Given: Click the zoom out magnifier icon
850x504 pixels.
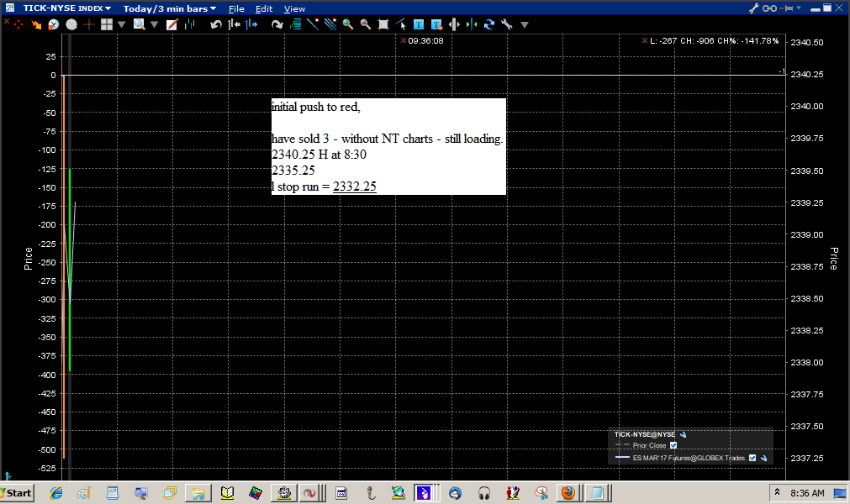Looking at the screenshot, I should [x=366, y=24].
